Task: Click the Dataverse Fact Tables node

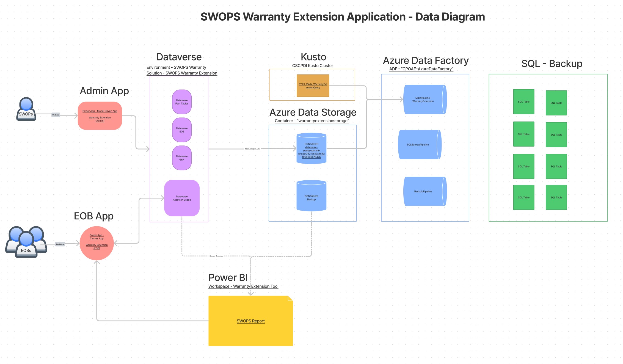Action: [x=182, y=102]
